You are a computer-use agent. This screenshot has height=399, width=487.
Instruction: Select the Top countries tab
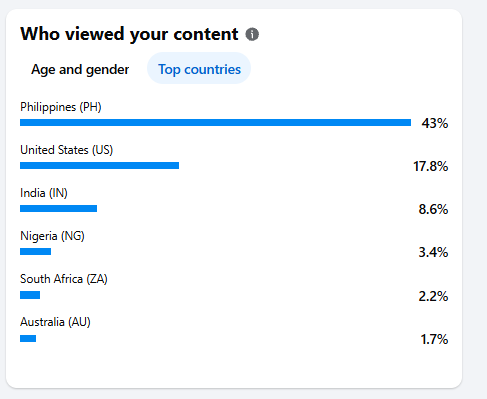point(199,68)
